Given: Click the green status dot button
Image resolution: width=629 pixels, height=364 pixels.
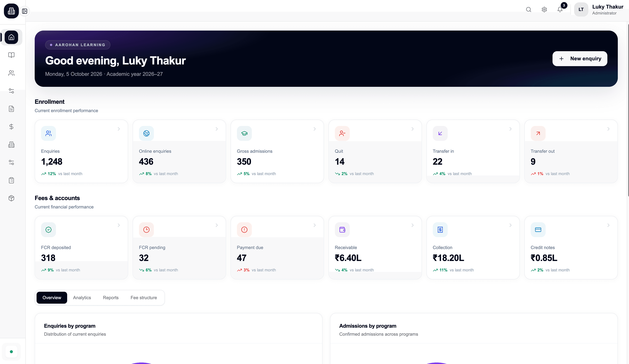Looking at the screenshot, I should (11, 352).
